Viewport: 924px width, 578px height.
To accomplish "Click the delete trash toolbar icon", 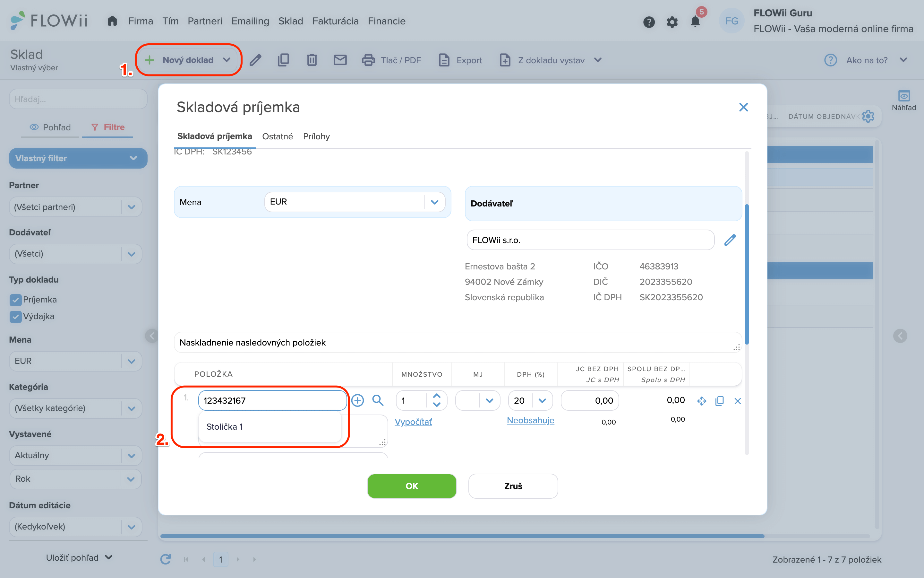I will coord(312,60).
